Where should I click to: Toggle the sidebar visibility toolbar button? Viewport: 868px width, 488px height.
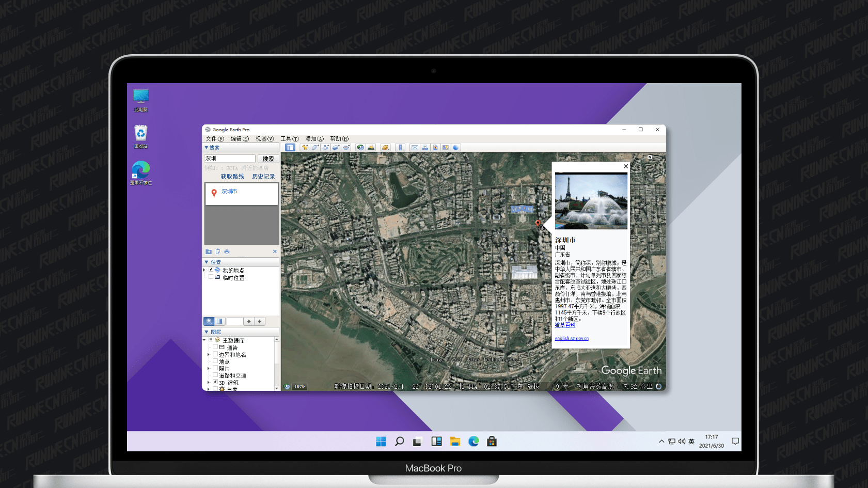(x=290, y=148)
